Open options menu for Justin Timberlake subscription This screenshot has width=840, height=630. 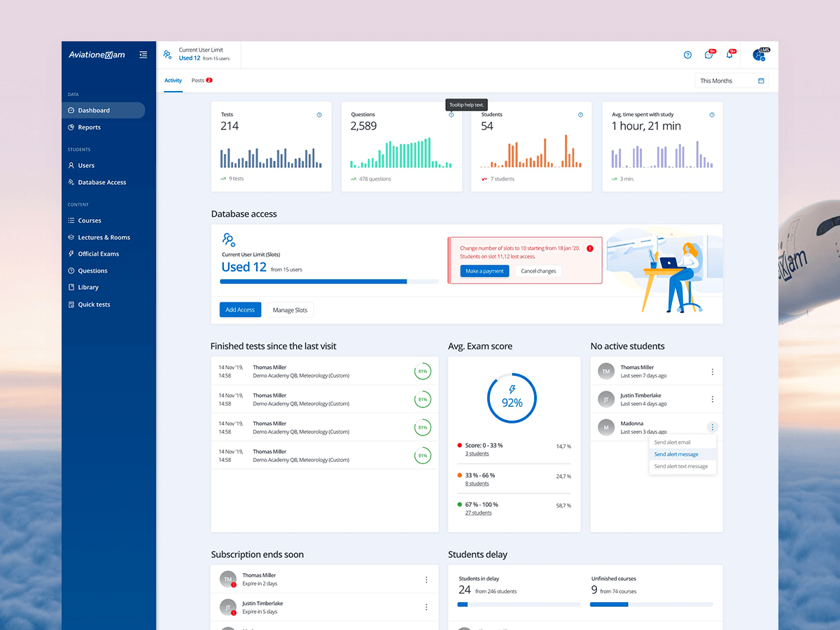426,608
